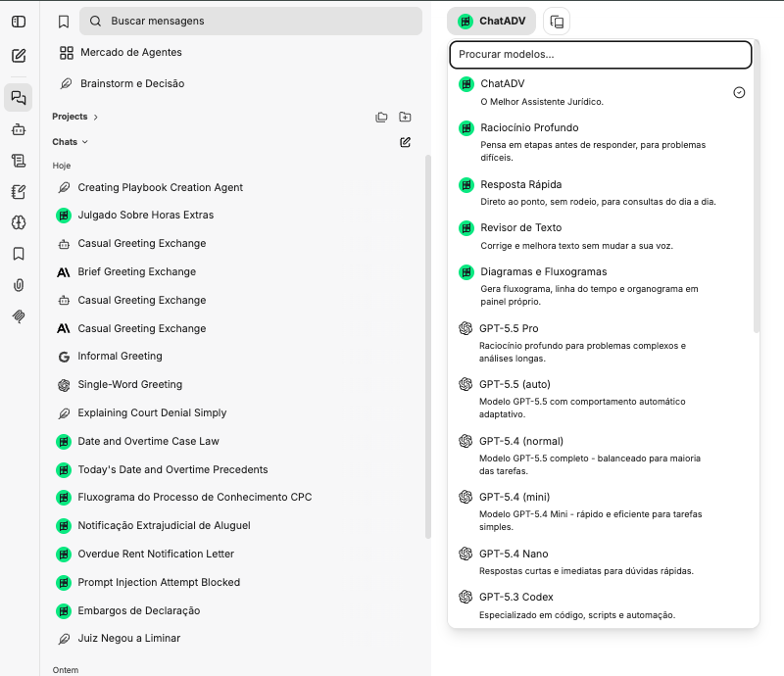Open the agents robot icon in the rail

pos(19,129)
